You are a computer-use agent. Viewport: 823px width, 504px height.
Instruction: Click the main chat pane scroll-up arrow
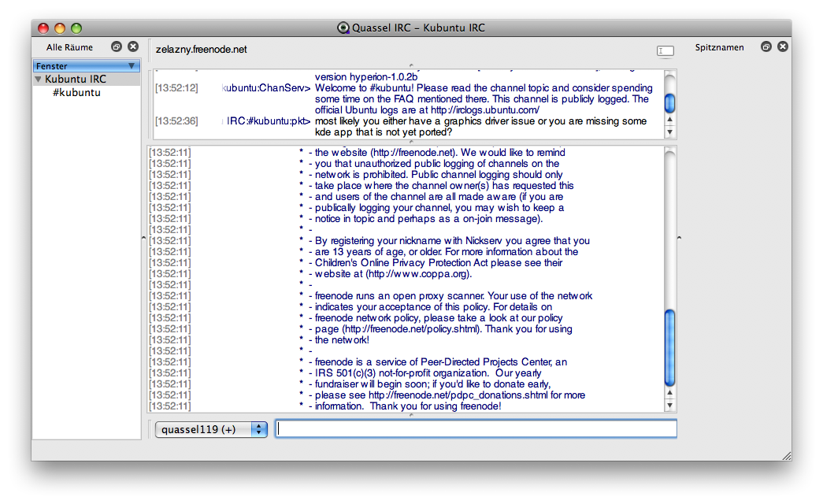pyautogui.click(x=669, y=393)
